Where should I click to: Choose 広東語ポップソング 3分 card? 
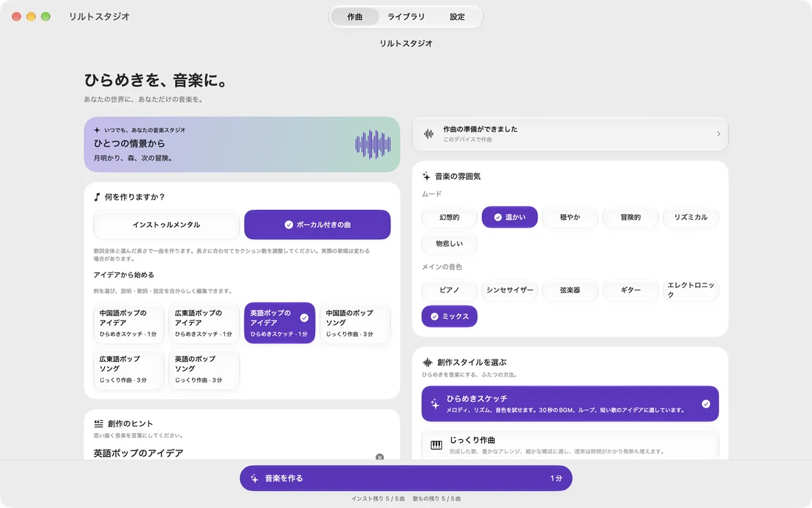[x=128, y=368]
